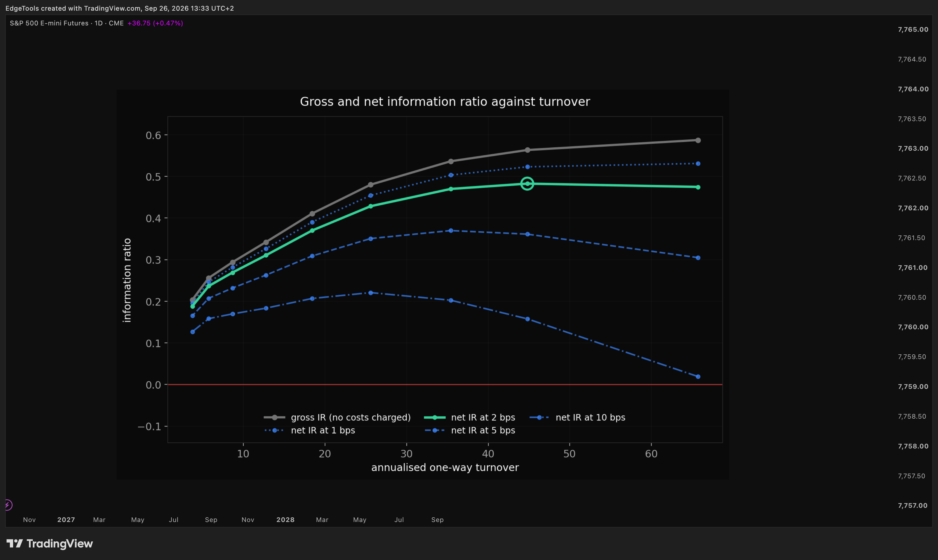Click the vertical information ratio axis label
The height and width of the screenshot is (560, 938).
pos(127,280)
